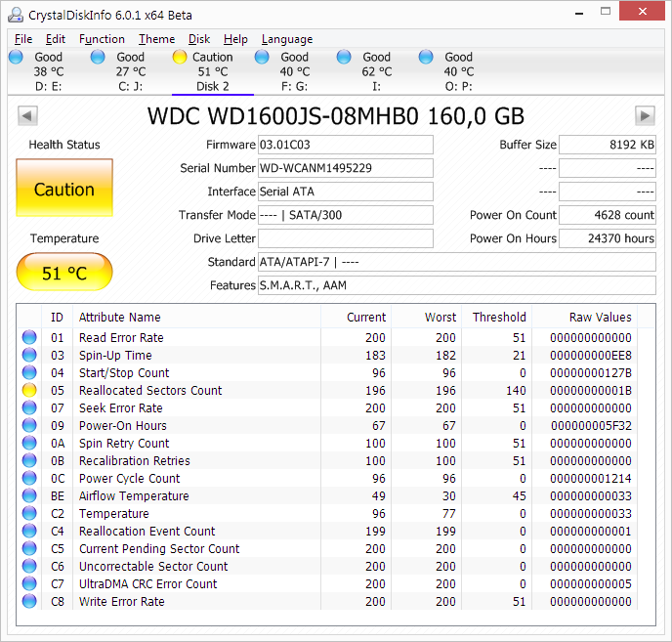Select the C: J: disk tab
The width and height of the screenshot is (672, 642).
coord(130,71)
